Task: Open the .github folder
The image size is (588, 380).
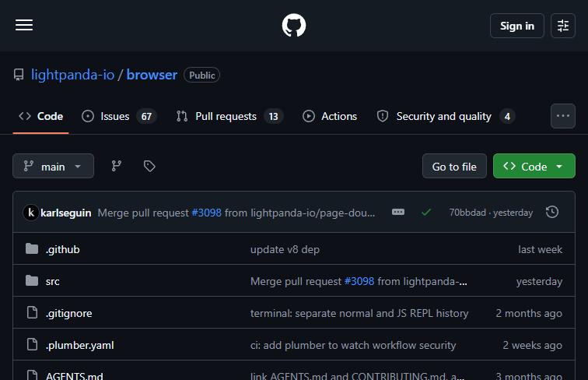Action: (x=63, y=249)
